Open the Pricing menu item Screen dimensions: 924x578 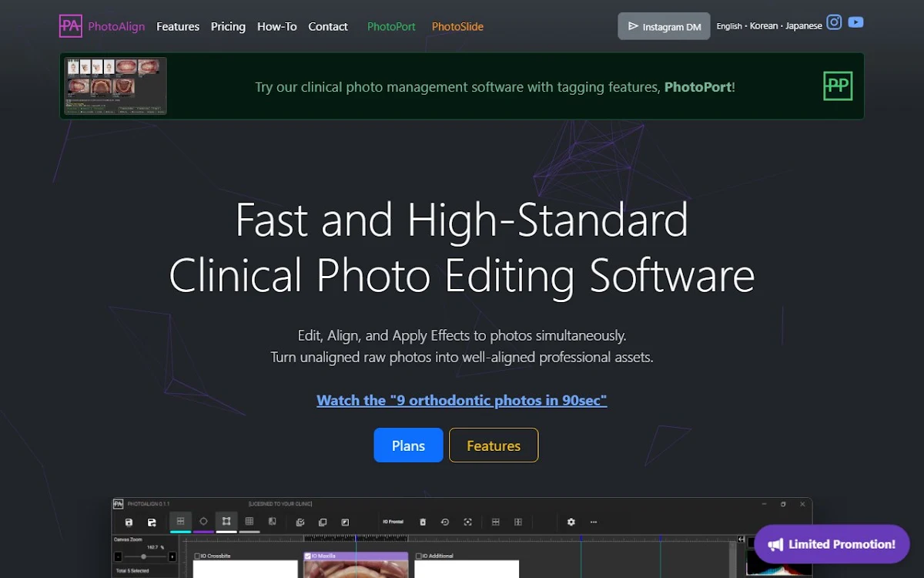click(x=228, y=26)
